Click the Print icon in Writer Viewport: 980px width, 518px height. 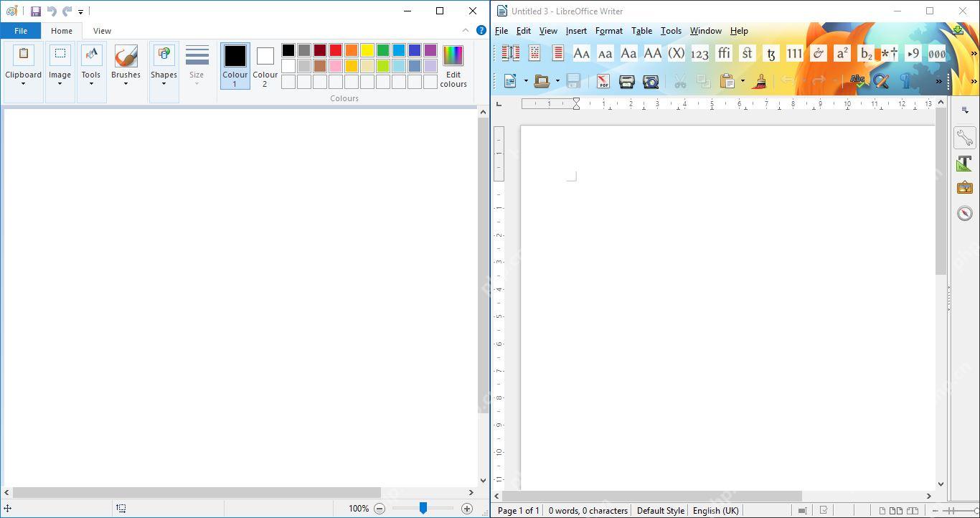tap(626, 81)
